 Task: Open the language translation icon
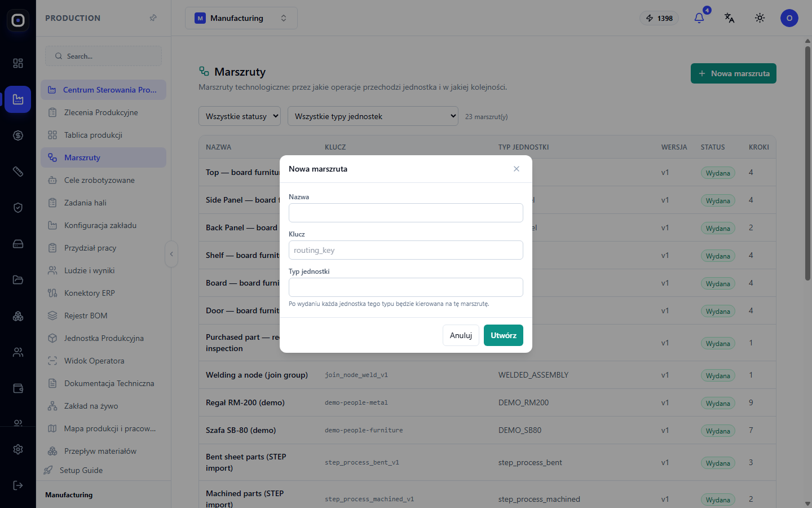pos(729,18)
